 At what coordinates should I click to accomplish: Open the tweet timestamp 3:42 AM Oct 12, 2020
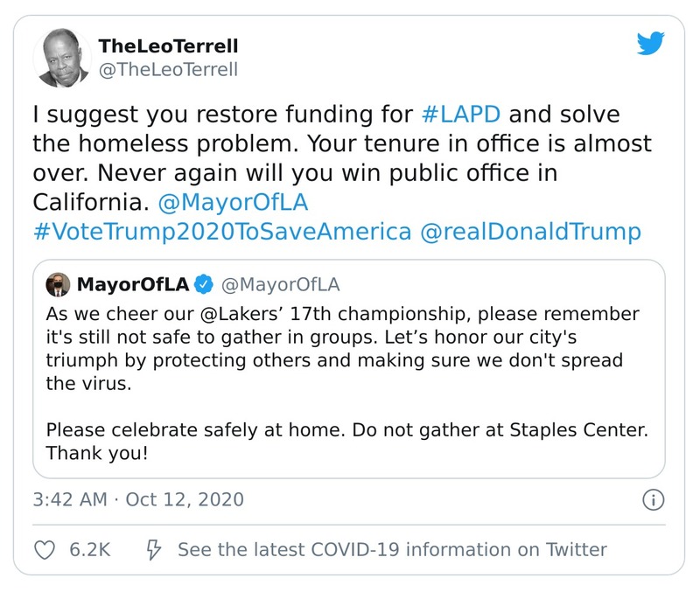138,500
